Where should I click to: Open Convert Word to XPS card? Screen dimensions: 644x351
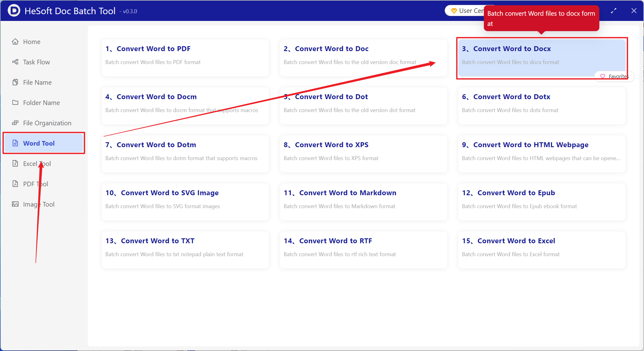pos(363,154)
